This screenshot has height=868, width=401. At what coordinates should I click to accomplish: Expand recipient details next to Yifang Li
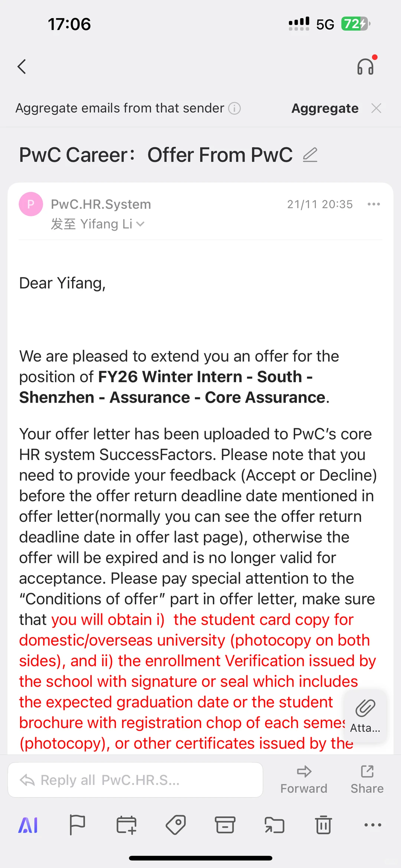pyautogui.click(x=140, y=224)
